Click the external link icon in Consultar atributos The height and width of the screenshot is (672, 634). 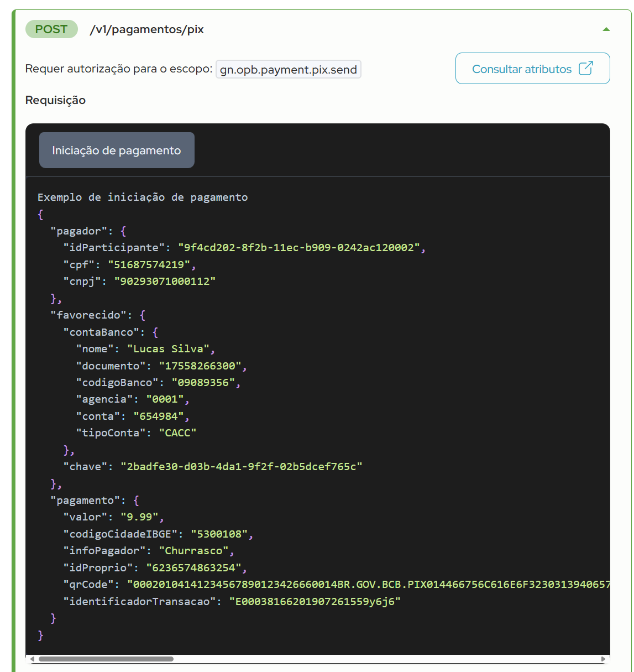[x=586, y=68]
